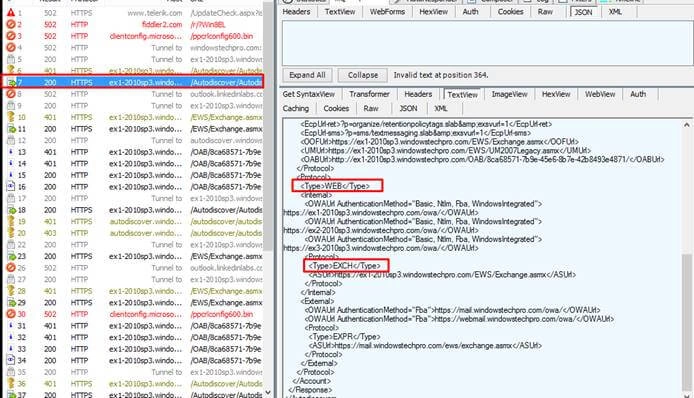
Task: Select session 30 clientconfig.microsoft row
Action: click(134, 314)
